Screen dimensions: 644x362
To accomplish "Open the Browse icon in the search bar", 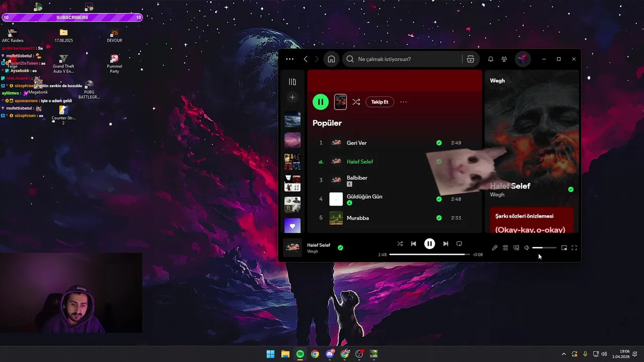I will pyautogui.click(x=470, y=59).
